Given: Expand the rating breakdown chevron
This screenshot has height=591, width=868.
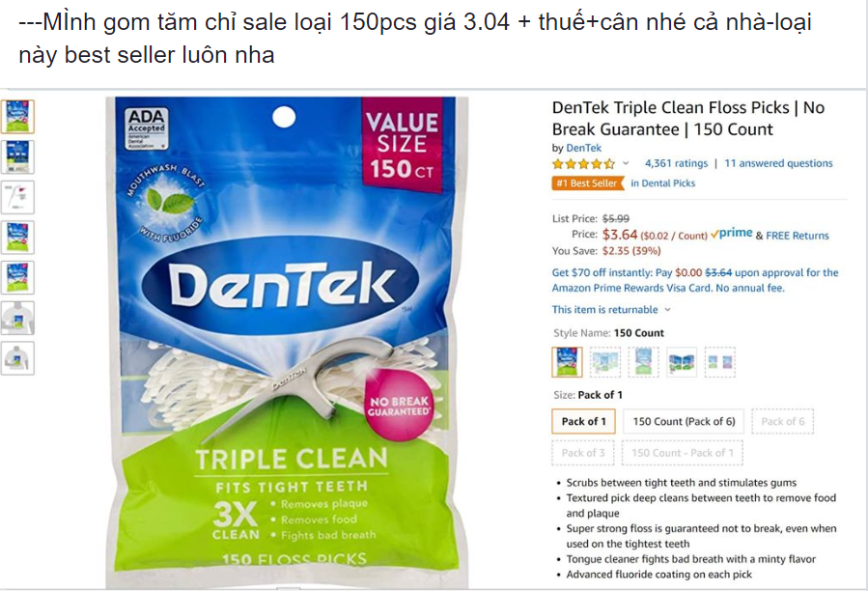Looking at the screenshot, I should [x=626, y=163].
